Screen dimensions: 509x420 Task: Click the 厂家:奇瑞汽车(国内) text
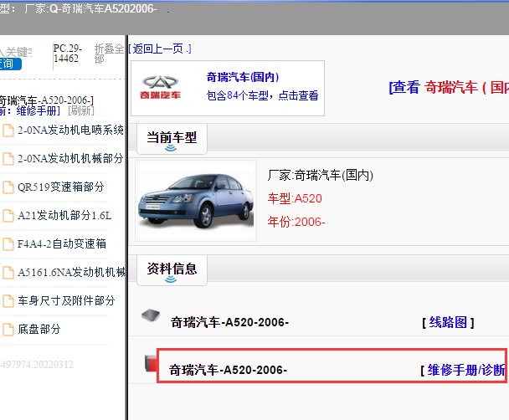pyautogui.click(x=321, y=175)
